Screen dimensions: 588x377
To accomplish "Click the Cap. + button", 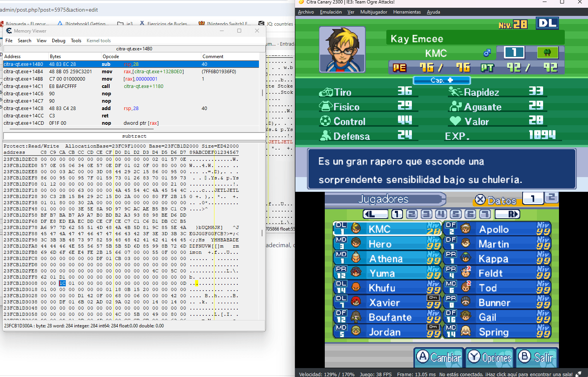I will point(442,80).
